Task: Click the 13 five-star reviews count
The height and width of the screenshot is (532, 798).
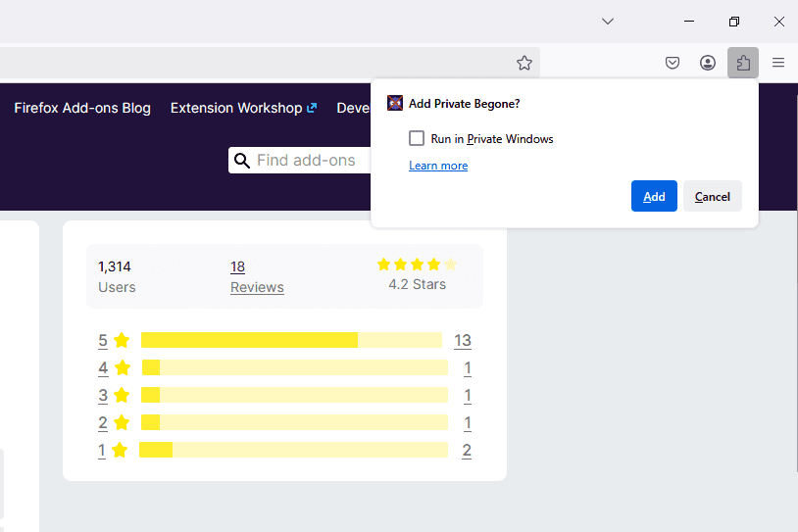Action: click(x=463, y=341)
